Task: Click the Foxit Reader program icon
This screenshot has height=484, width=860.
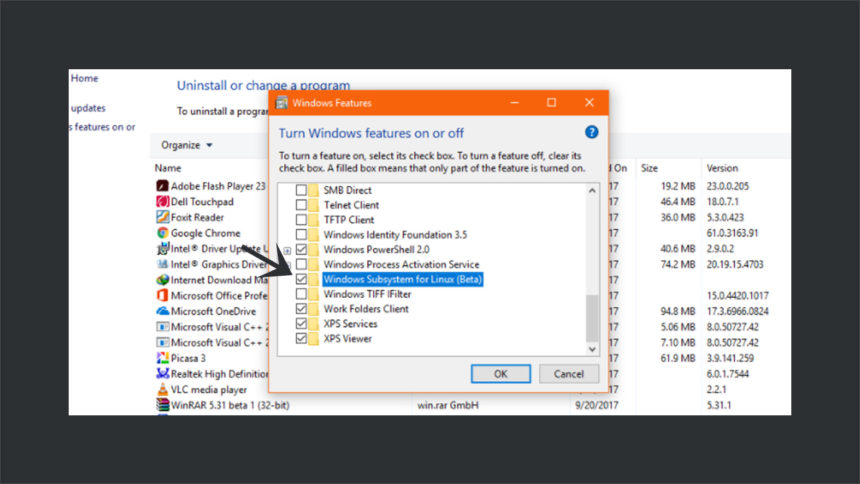Action: (x=162, y=217)
